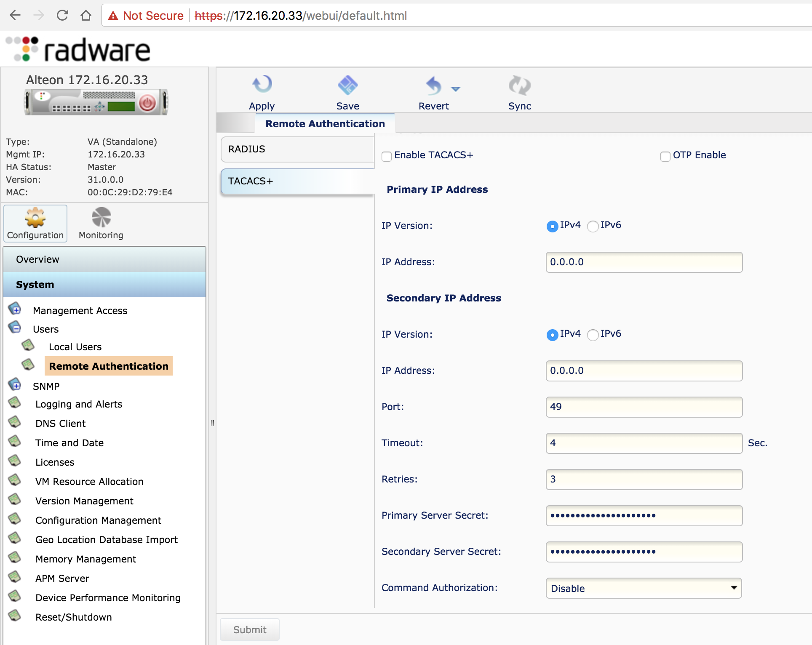Click the Primary IP Address input field
The height and width of the screenshot is (645, 812).
pyautogui.click(x=644, y=262)
